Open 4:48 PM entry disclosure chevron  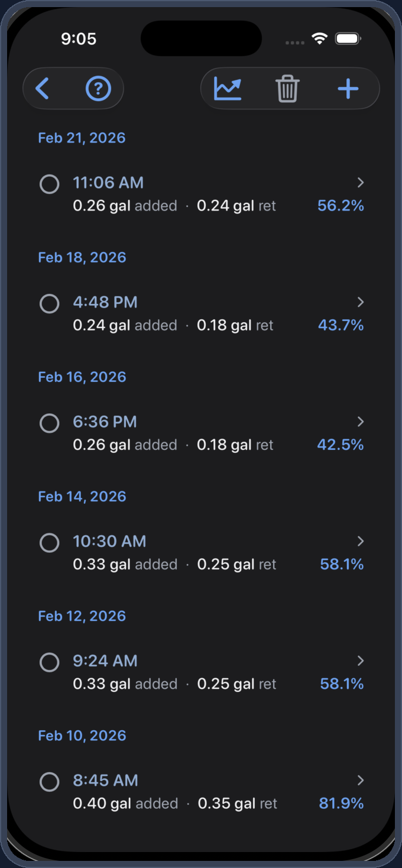(x=361, y=302)
